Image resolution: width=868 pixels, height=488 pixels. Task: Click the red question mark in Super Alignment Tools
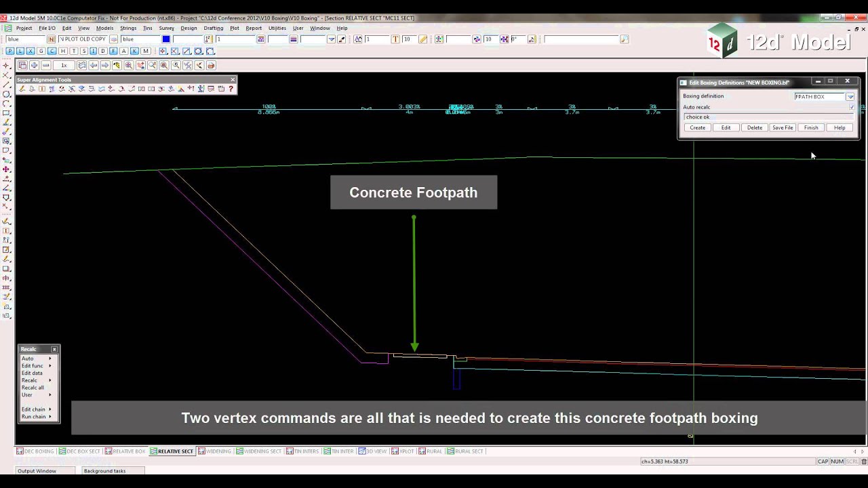[x=231, y=89]
